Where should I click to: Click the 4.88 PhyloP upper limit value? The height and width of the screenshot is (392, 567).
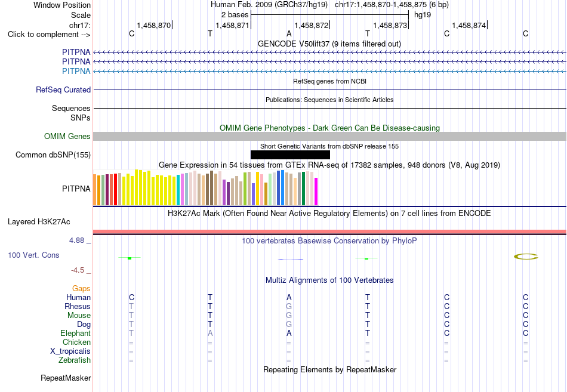coord(76,240)
